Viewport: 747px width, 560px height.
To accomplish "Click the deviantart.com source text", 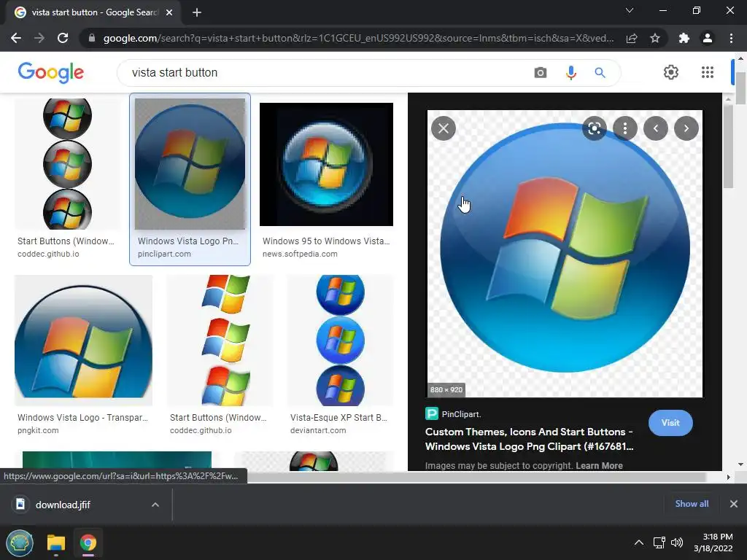I will coord(318,430).
